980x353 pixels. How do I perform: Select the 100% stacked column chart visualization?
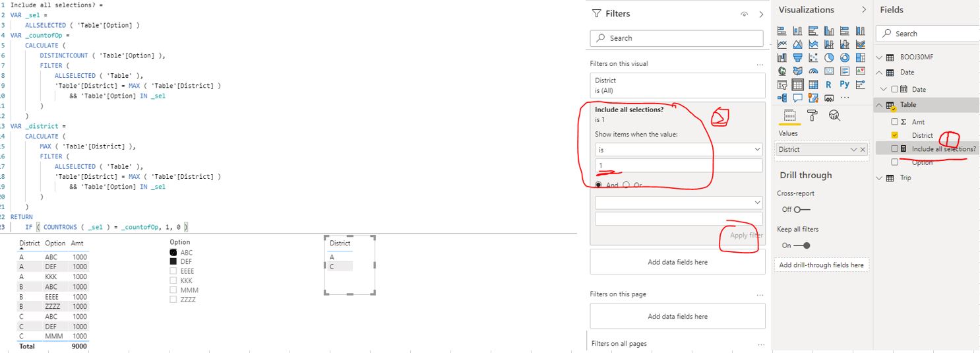861,30
